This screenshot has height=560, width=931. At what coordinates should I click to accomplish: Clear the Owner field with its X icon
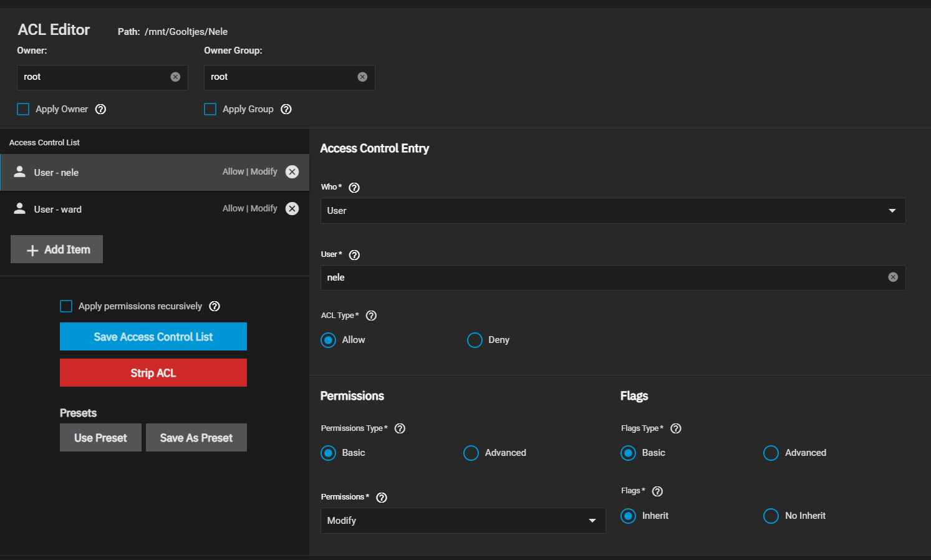tap(175, 77)
